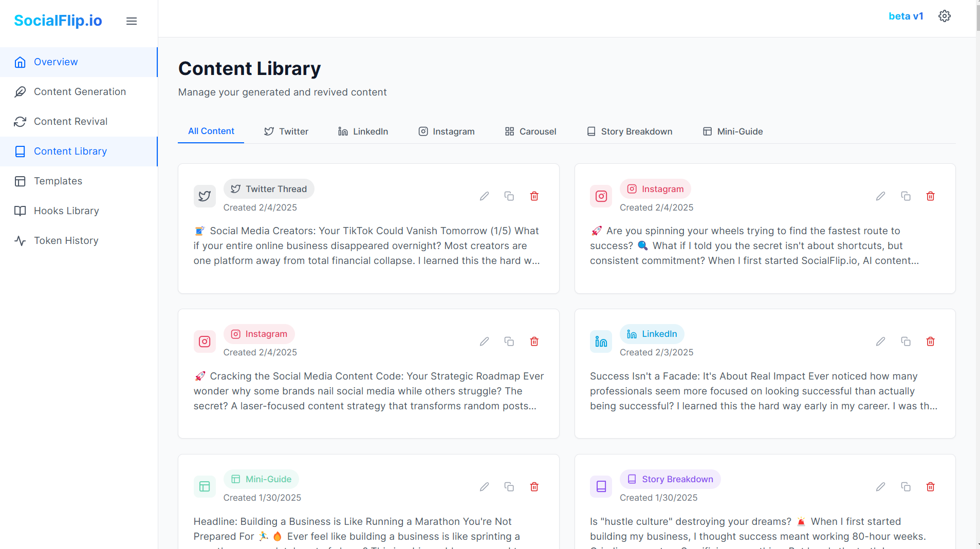Edit the 'Are you spinning' Instagram card
The width and height of the screenshot is (980, 549).
(881, 196)
